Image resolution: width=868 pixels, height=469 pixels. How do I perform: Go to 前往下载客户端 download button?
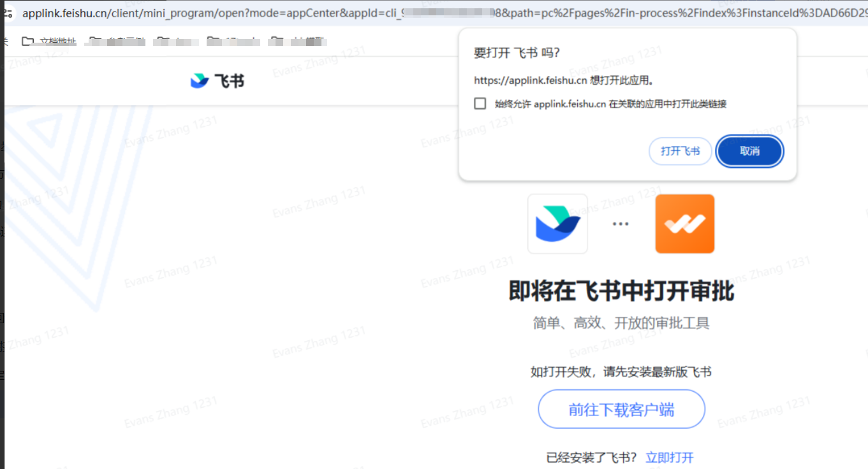tap(622, 409)
